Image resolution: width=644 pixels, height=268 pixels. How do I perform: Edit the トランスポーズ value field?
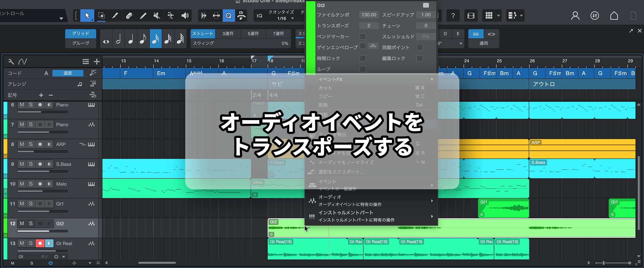click(x=369, y=26)
